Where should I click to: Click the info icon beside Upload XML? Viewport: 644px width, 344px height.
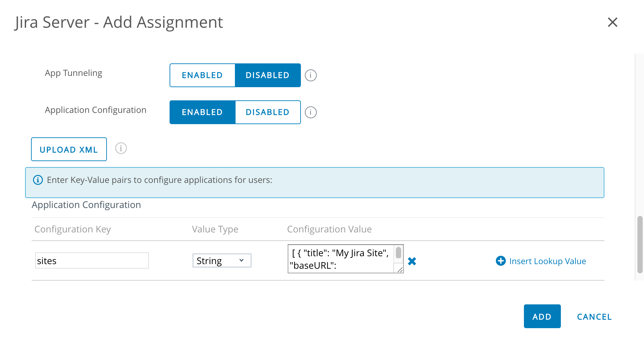point(121,149)
